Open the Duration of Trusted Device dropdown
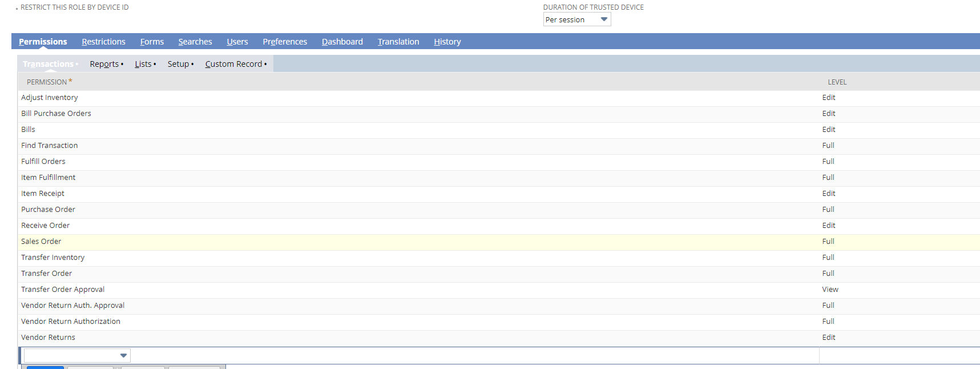This screenshot has width=980, height=369. [x=576, y=19]
